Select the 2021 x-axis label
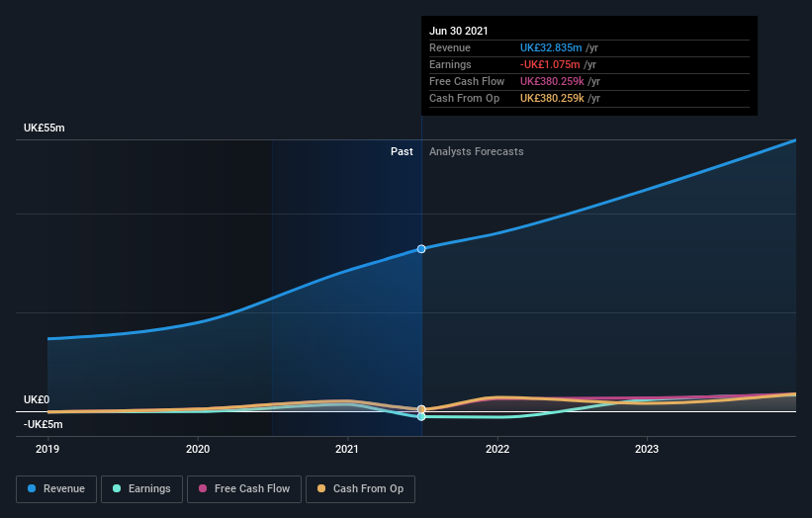Screen dimensions: 812x518 (347, 449)
